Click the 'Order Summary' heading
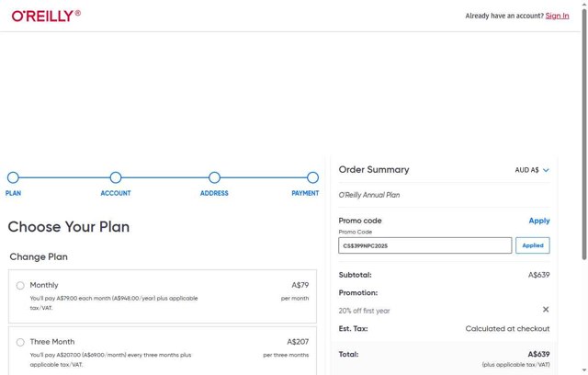588x375 pixels. [x=374, y=169]
